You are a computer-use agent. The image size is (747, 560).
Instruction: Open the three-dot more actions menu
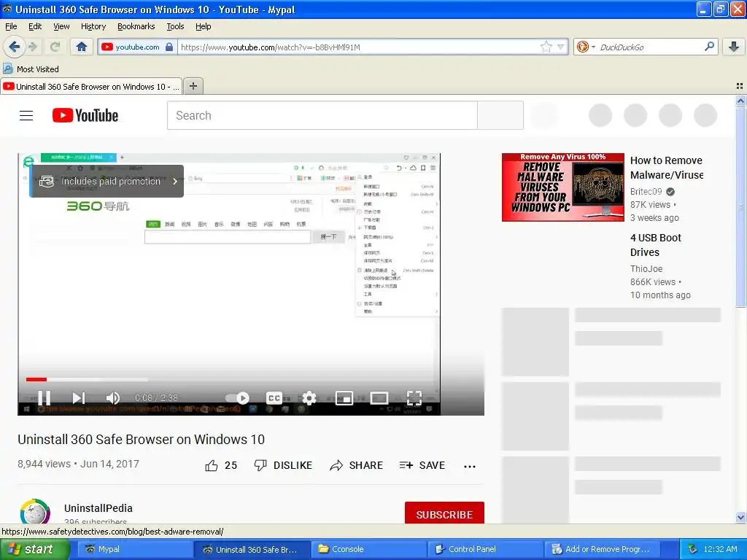(470, 466)
